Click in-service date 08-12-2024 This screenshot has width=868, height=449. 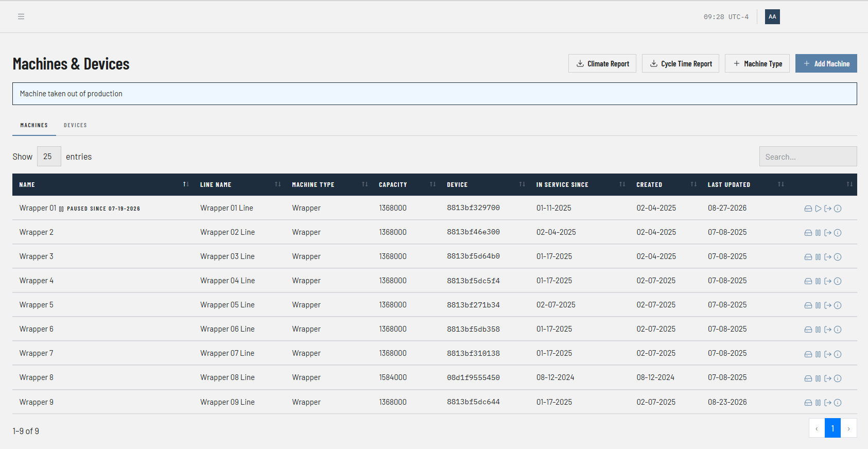coord(555,377)
